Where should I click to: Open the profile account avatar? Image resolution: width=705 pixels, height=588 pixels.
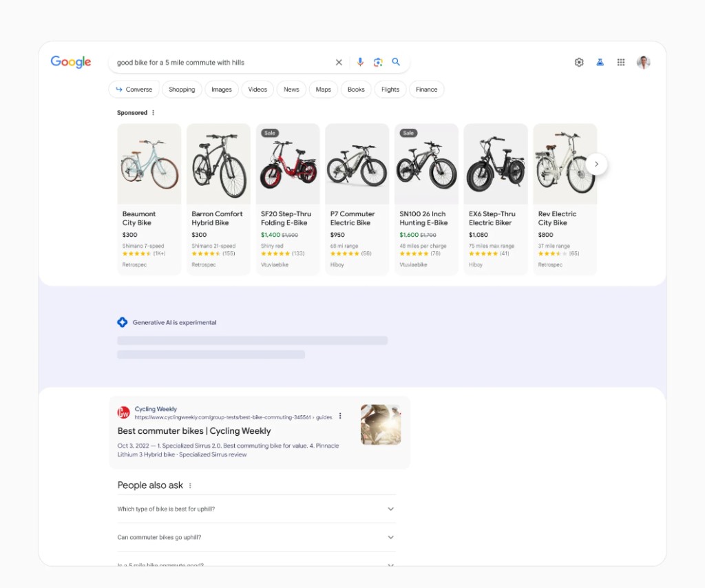pos(643,63)
